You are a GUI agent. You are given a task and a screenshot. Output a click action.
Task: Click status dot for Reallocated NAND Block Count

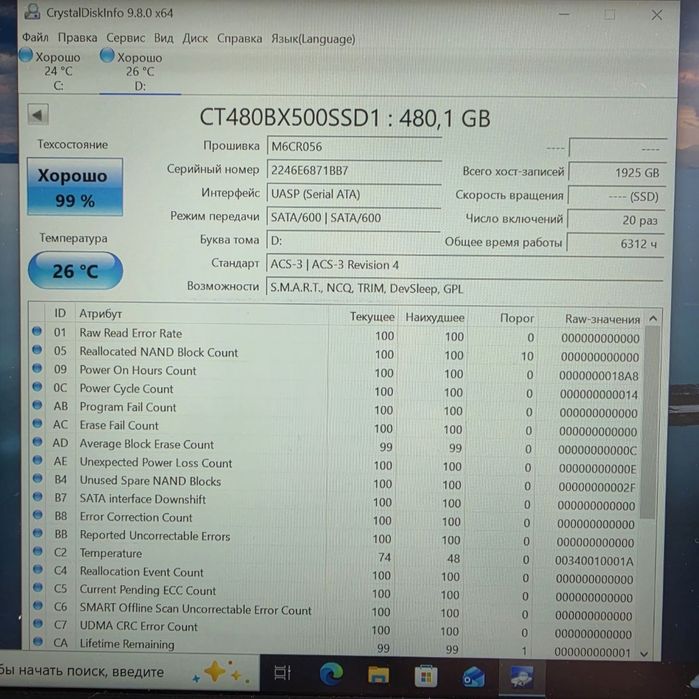(37, 350)
